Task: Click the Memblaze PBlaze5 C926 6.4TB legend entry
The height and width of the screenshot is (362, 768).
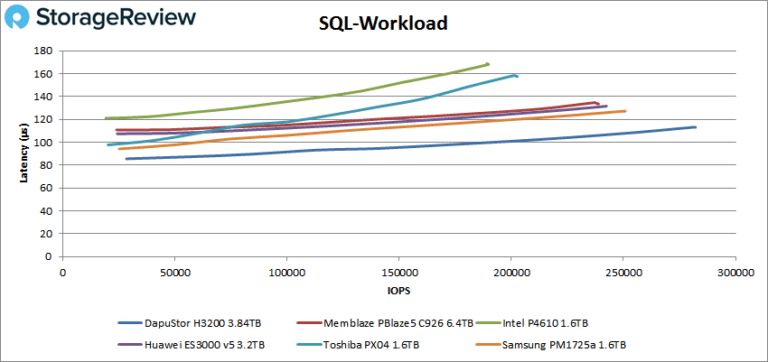Action: point(385,323)
